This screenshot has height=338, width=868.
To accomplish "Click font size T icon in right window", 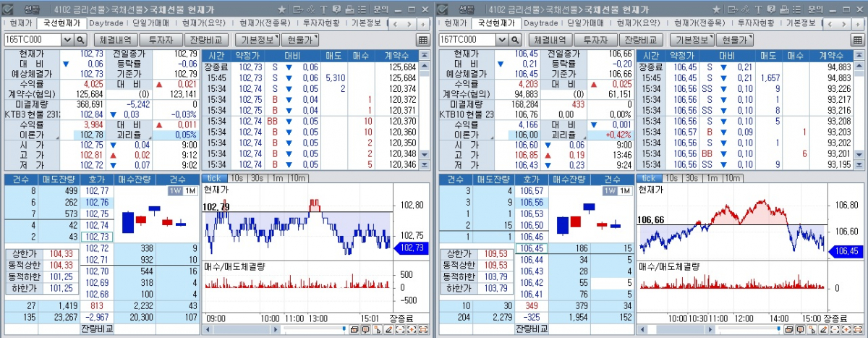I will click(x=758, y=9).
